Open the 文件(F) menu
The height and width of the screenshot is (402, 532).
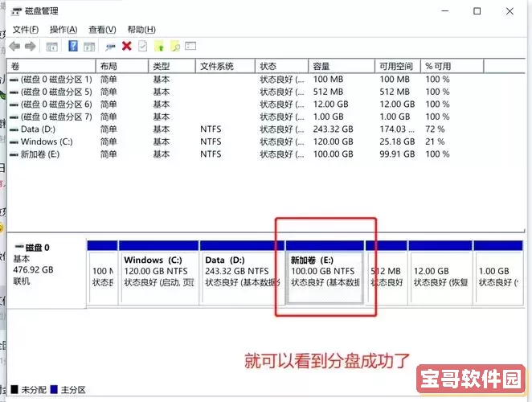pyautogui.click(x=26, y=30)
